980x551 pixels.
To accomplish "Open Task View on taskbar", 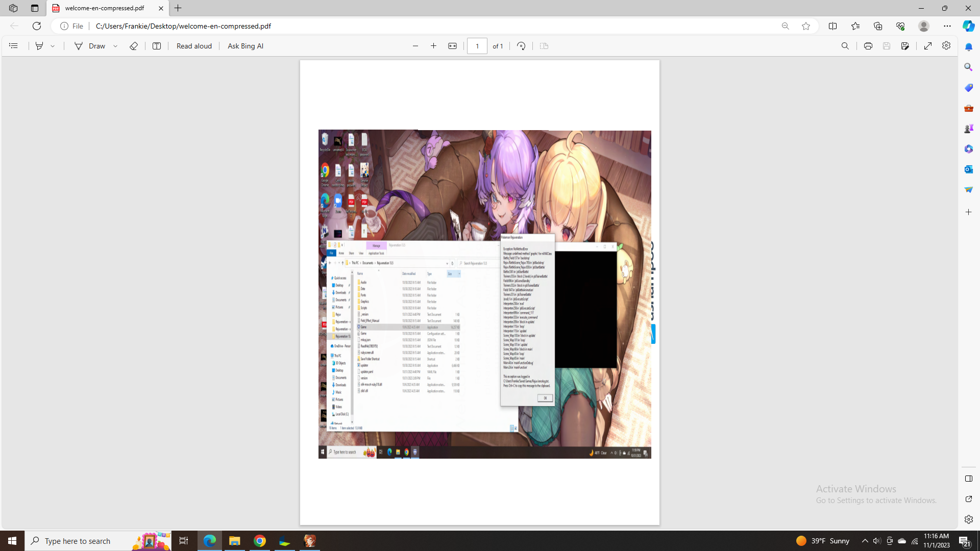I will click(184, 541).
